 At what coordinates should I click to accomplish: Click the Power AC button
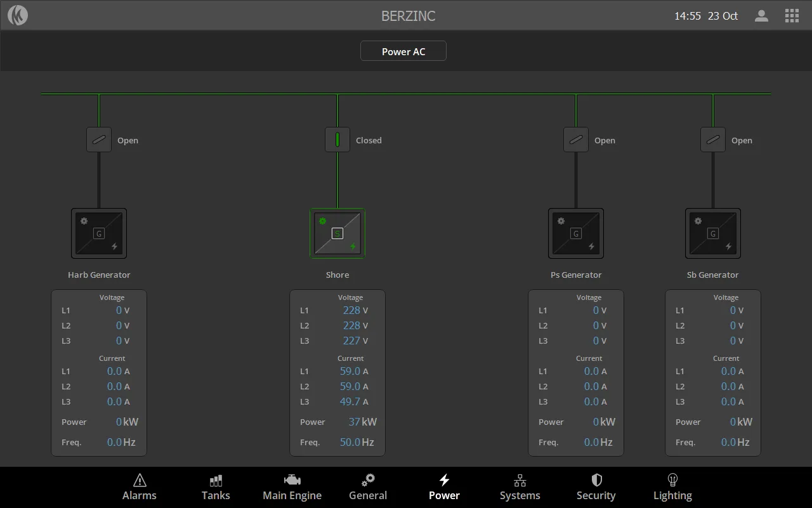click(x=403, y=51)
